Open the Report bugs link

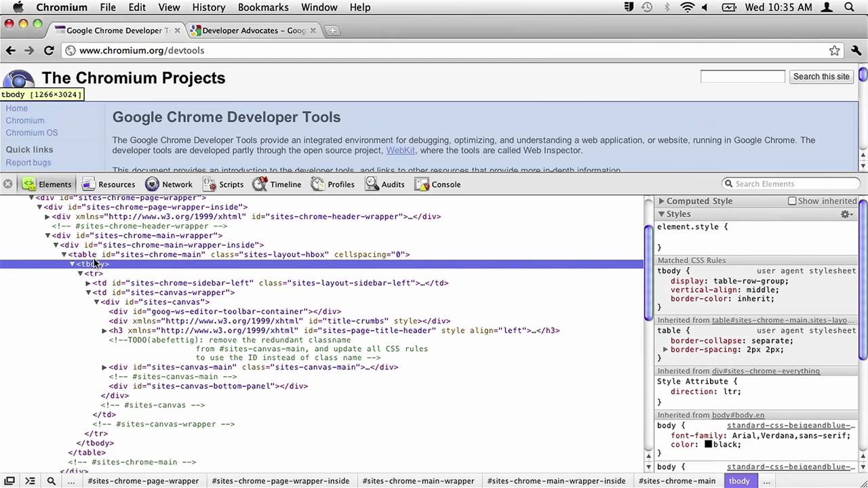click(x=28, y=163)
